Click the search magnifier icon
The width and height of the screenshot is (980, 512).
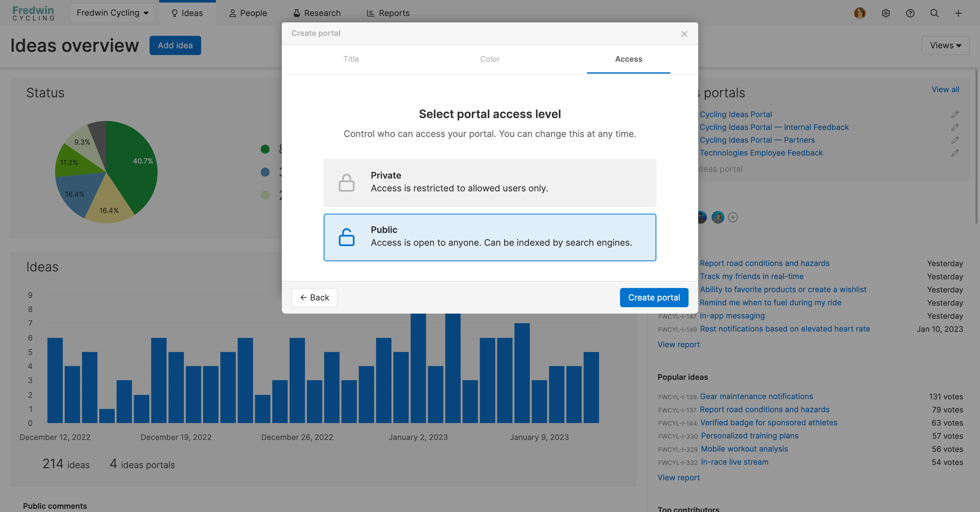(934, 13)
